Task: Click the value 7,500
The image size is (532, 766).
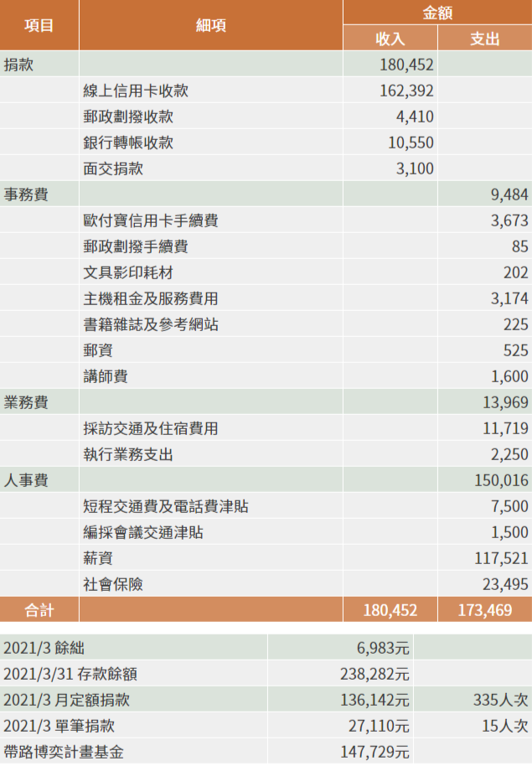Action: 509,506
